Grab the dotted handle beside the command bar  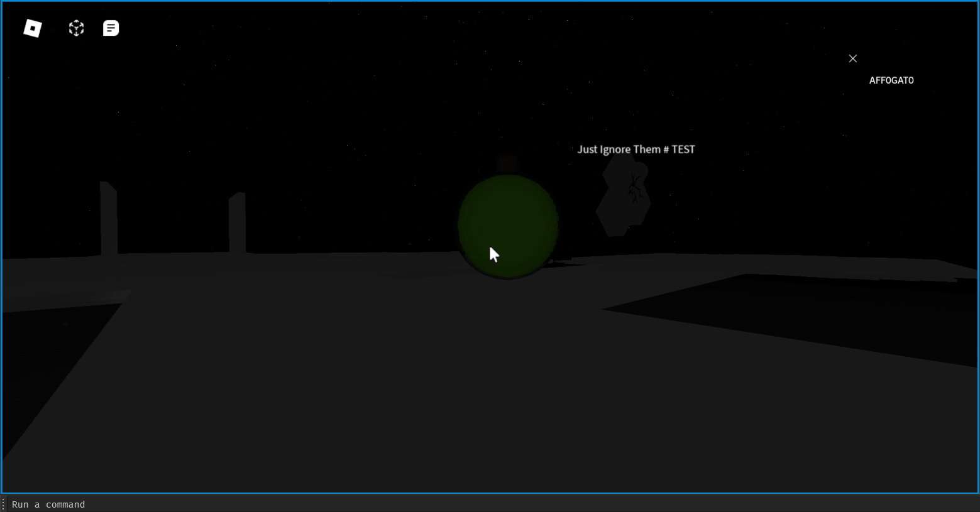click(x=4, y=504)
